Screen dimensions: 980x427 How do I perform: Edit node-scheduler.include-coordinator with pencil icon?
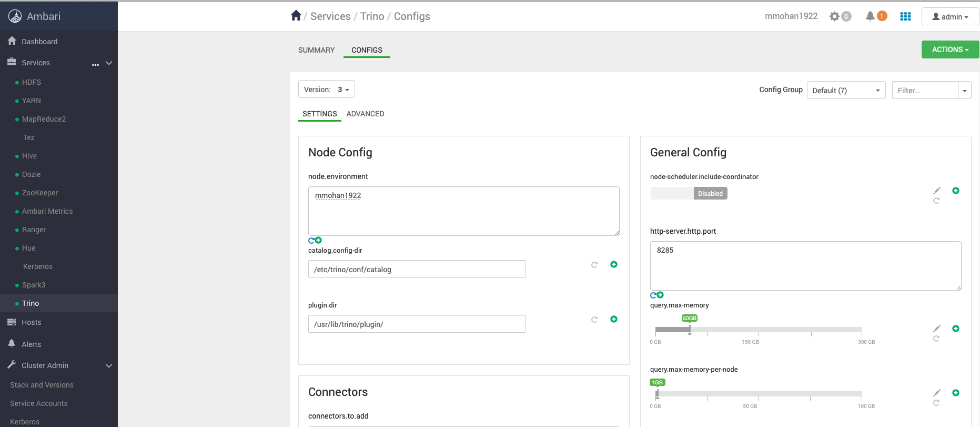pyautogui.click(x=937, y=191)
